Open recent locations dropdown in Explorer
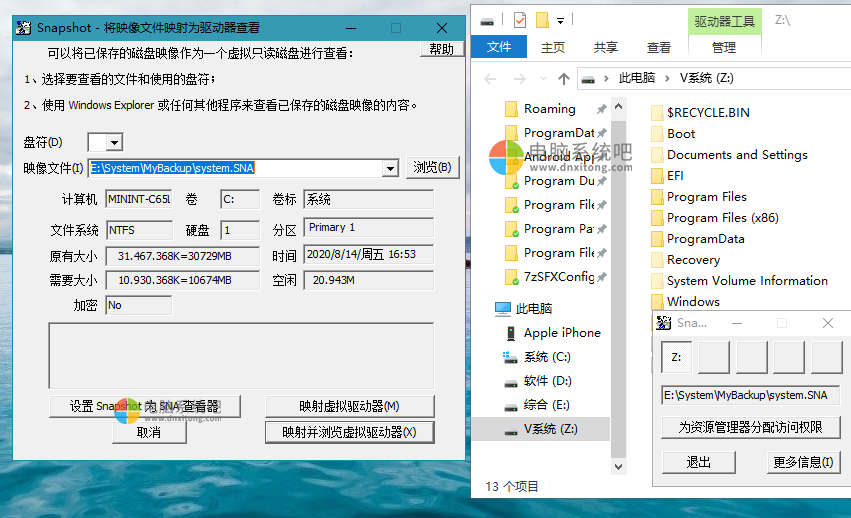Screen dimensions: 851x518 coord(543,79)
